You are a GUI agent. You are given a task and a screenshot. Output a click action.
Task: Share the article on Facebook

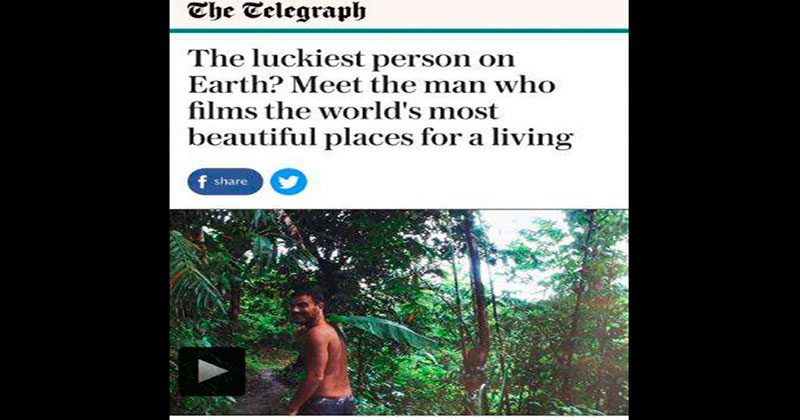point(225,182)
